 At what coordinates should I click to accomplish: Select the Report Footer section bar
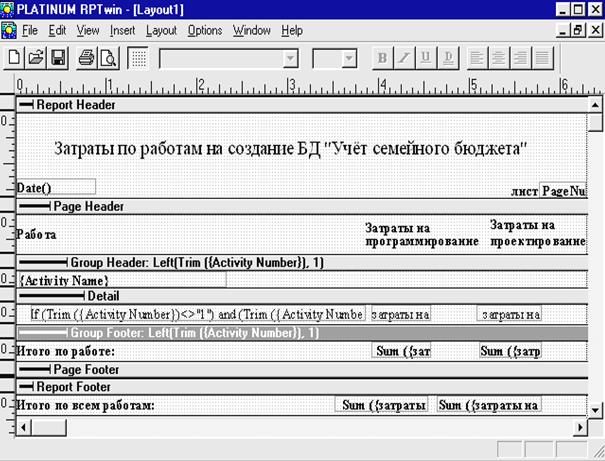tap(302, 387)
